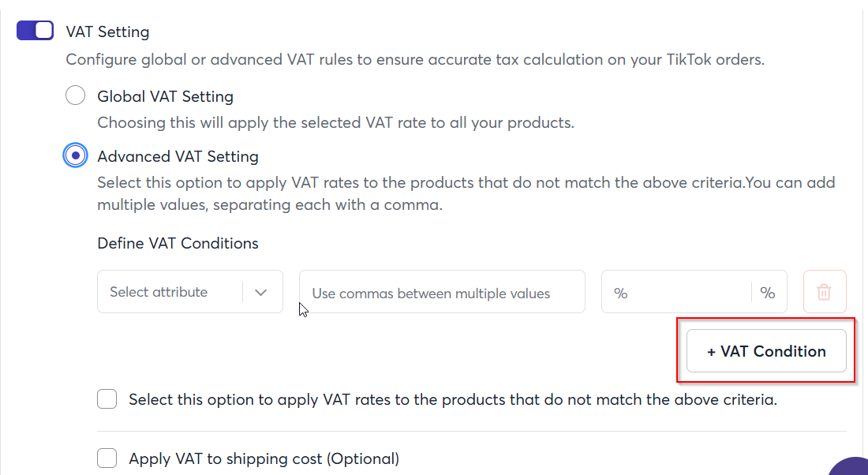Enable Apply VAT to shipping cost checkbox
This screenshot has height=475, width=868.
tap(107, 458)
